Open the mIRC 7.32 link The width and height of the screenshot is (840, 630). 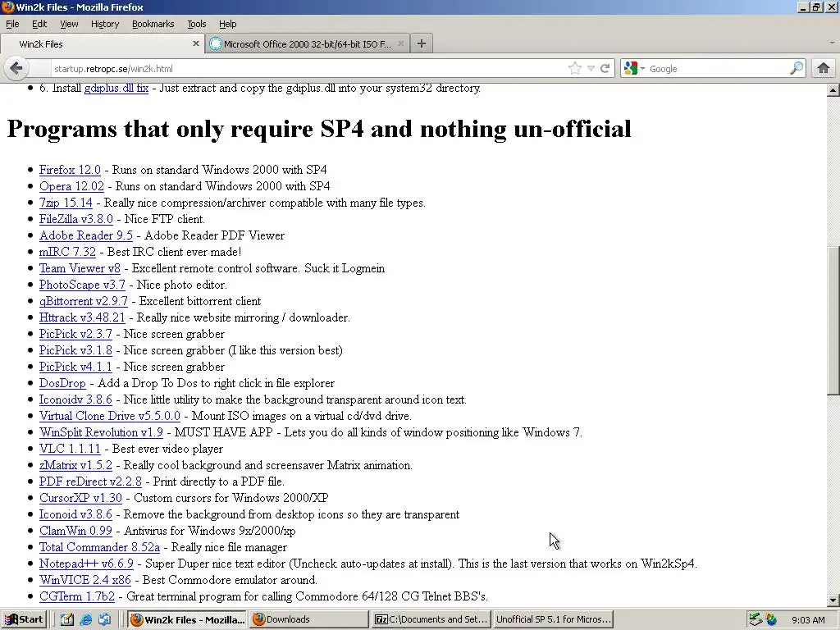coord(67,252)
